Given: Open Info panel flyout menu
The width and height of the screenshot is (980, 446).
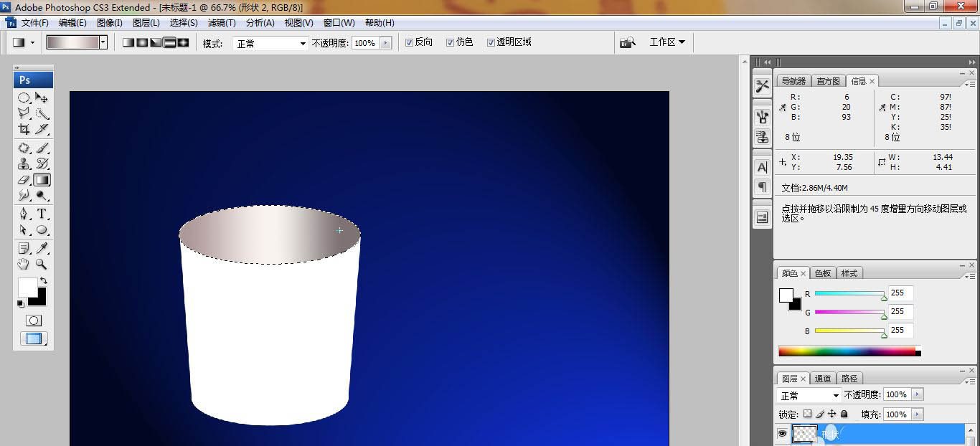Looking at the screenshot, I should click(969, 83).
